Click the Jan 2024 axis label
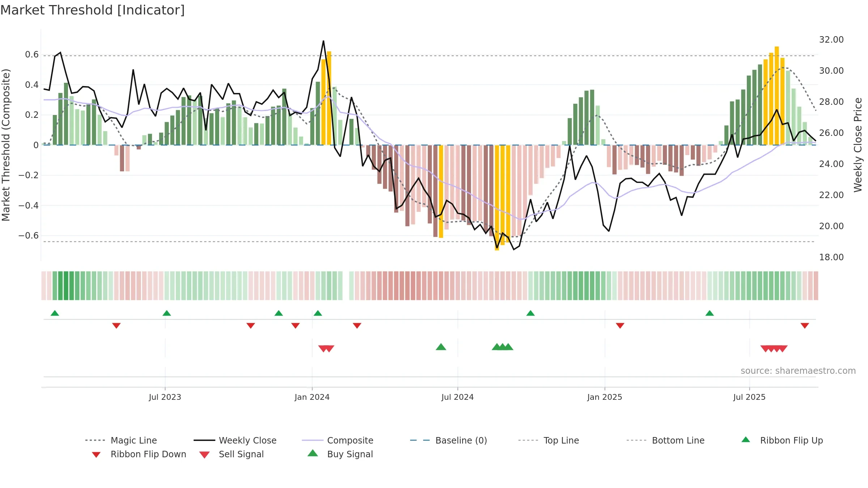The width and height of the screenshot is (868, 488). tap(312, 397)
